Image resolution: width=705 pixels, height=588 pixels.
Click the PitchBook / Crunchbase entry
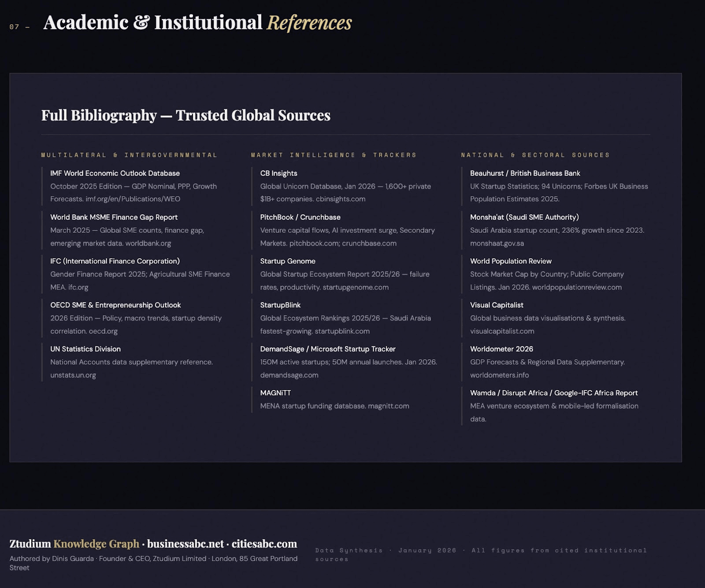tap(300, 217)
